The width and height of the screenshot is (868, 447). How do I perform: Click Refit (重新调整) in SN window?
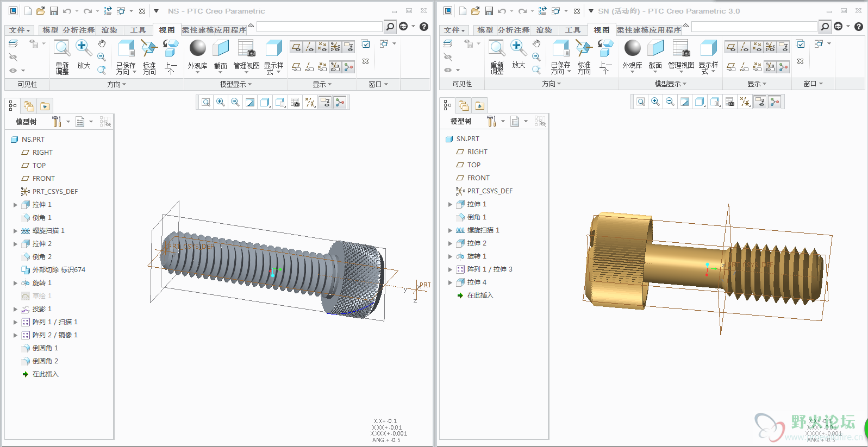497,57
